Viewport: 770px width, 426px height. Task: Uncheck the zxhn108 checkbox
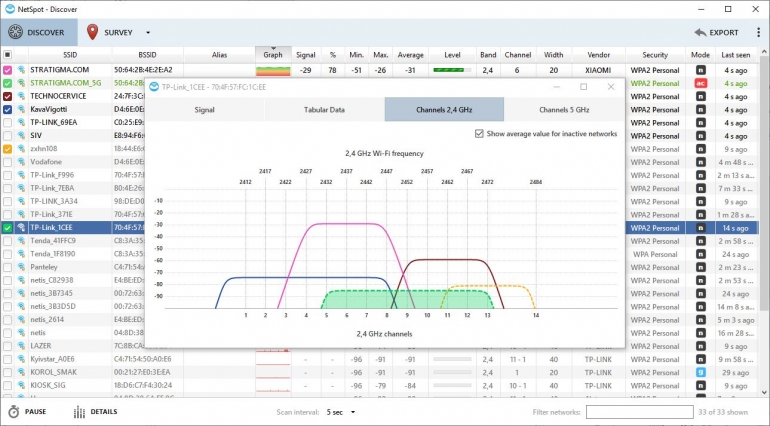point(7,149)
